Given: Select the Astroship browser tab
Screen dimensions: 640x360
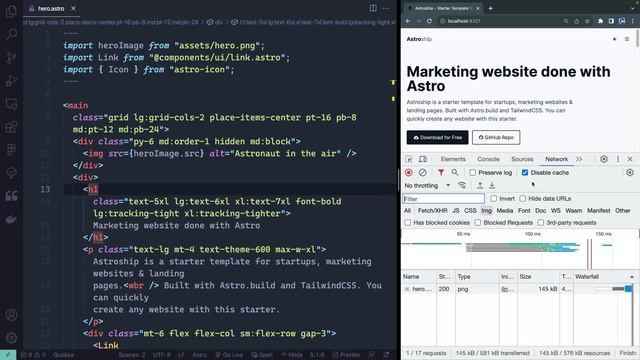Looking at the screenshot, I should coord(443,8).
